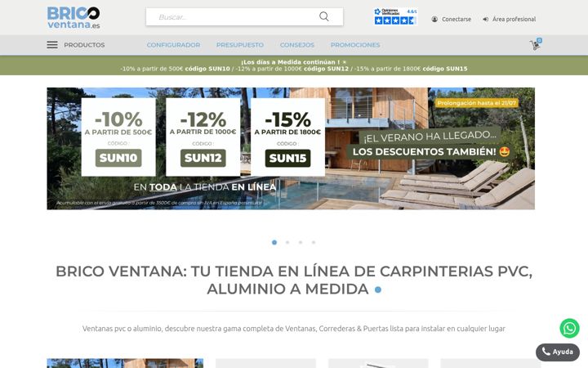The width and height of the screenshot is (588, 368).
Task: Click the summer house thumbnail at bottom
Action: click(x=125, y=363)
